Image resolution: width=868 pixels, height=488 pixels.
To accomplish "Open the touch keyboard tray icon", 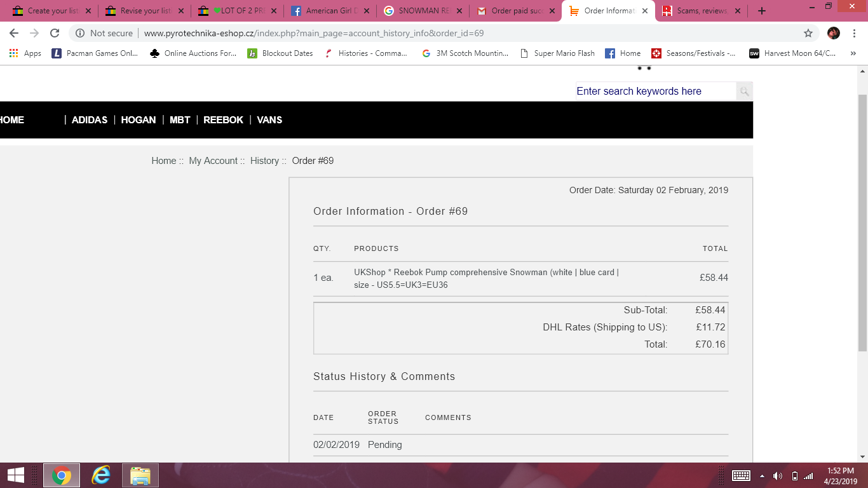I will (742, 475).
